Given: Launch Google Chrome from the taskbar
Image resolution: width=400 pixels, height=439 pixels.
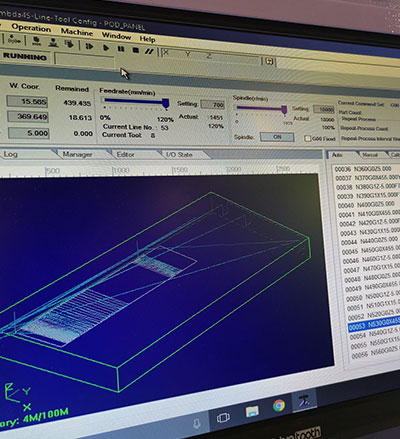Looking at the screenshot, I should coord(279,405).
